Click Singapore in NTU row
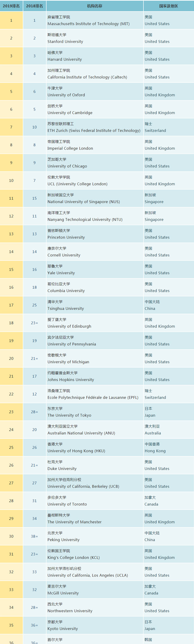Screen dimensions: 194x644 [154, 220]
